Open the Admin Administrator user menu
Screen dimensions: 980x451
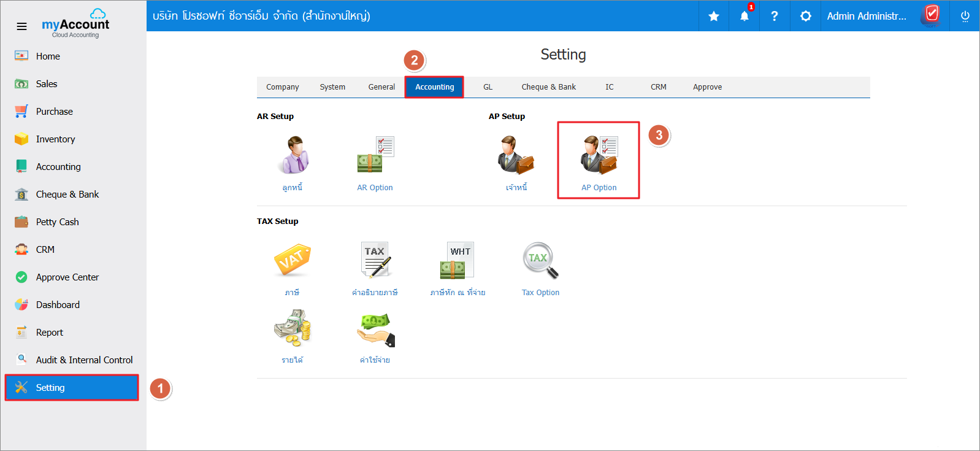point(866,16)
